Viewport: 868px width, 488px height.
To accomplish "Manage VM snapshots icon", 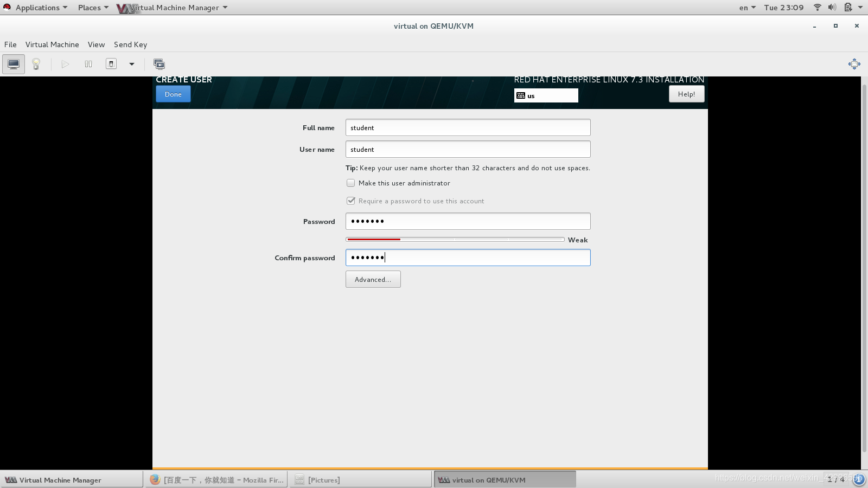I will [x=159, y=64].
